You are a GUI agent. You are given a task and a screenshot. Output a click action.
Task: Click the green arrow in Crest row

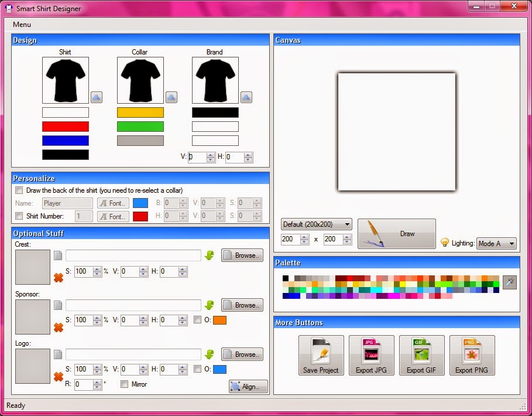[210, 255]
